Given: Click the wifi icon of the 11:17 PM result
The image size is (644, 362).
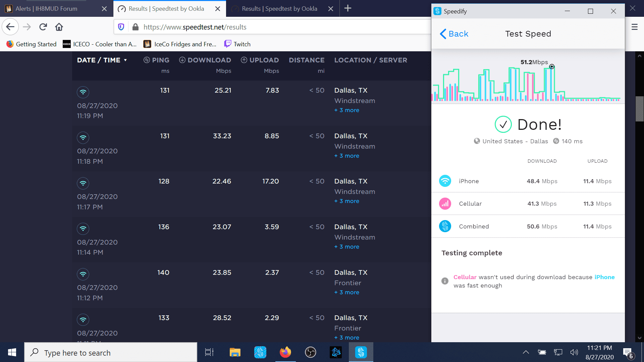Looking at the screenshot, I should pyautogui.click(x=83, y=183).
